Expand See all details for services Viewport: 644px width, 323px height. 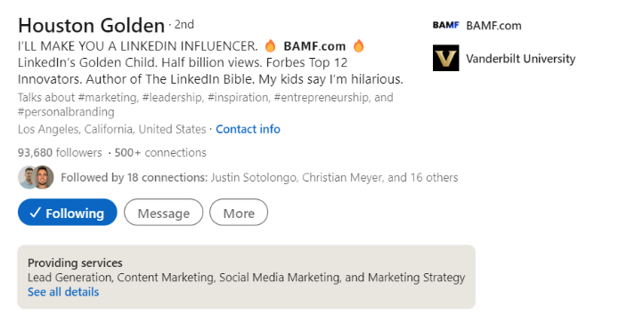(x=63, y=292)
